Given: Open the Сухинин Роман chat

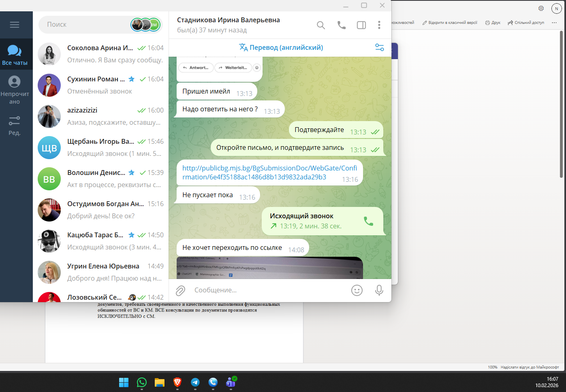Looking at the screenshot, I should [100, 85].
